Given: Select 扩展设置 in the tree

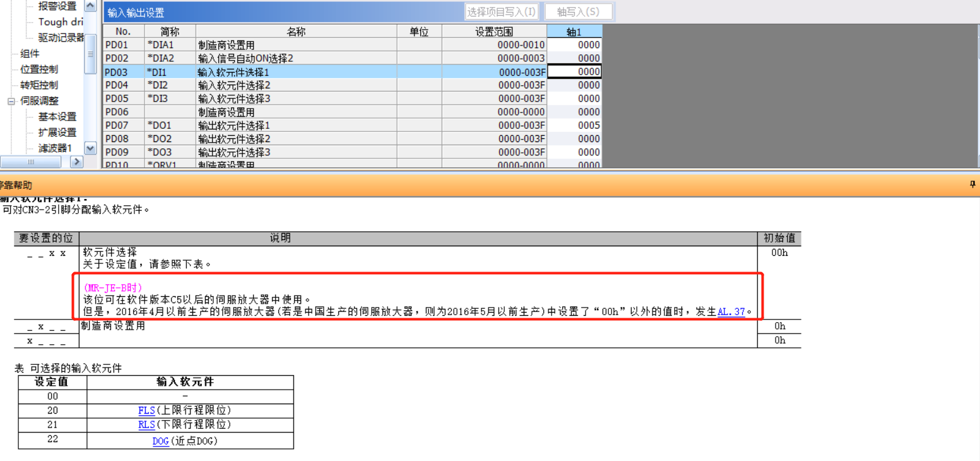Looking at the screenshot, I should [57, 133].
